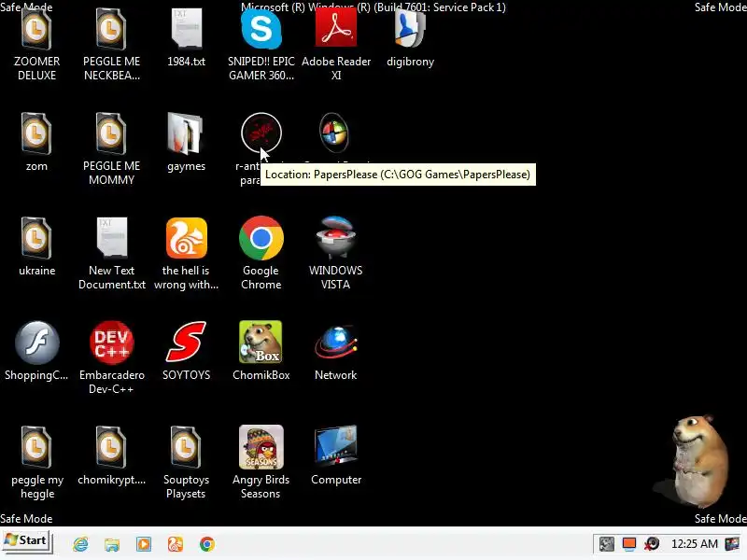Click the orange monitor tray icon
Viewport: 747px width, 560px height.
click(x=629, y=544)
